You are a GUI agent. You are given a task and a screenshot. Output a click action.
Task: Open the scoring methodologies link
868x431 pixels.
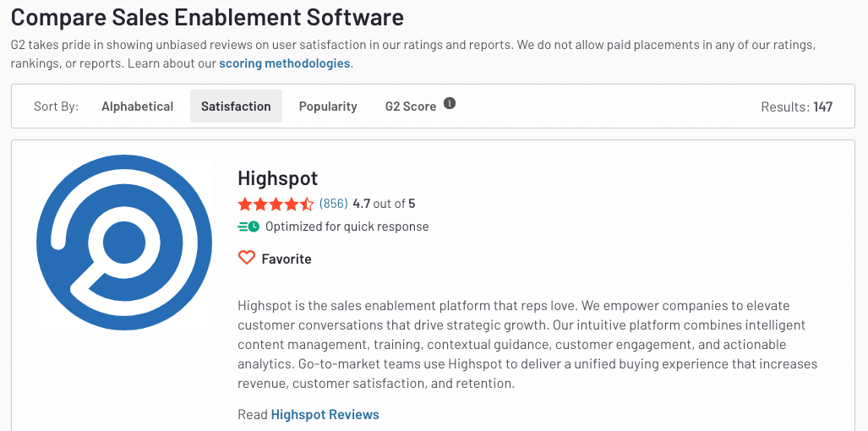coord(285,63)
